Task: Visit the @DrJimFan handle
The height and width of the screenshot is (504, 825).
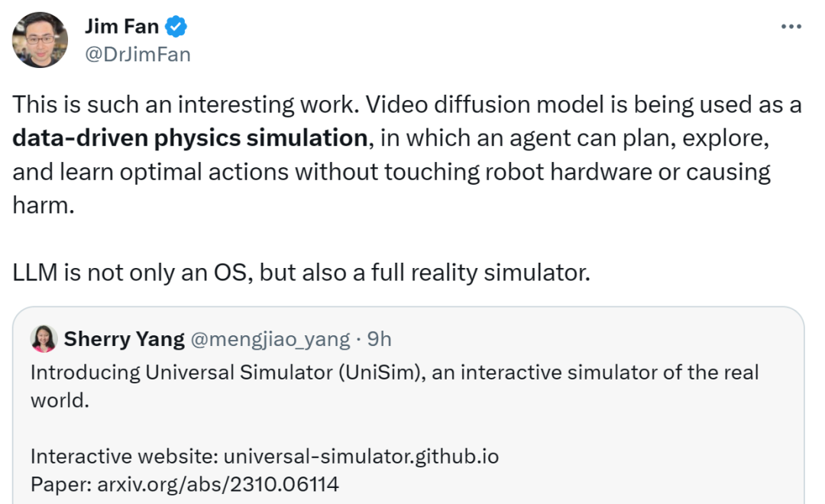Action: [x=137, y=54]
